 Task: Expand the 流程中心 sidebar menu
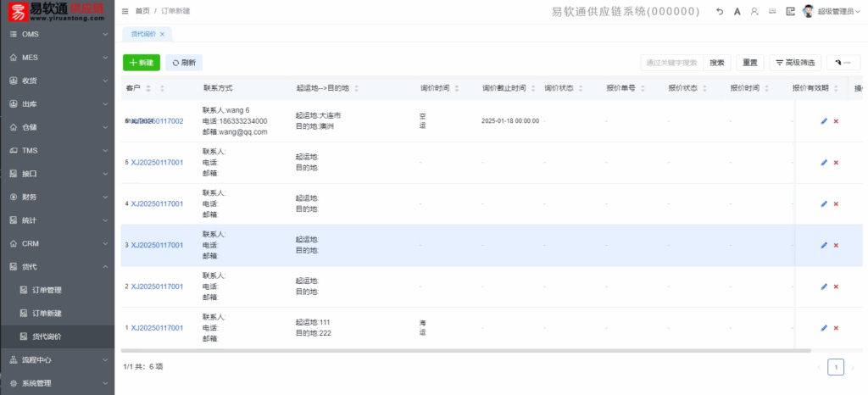(57, 360)
